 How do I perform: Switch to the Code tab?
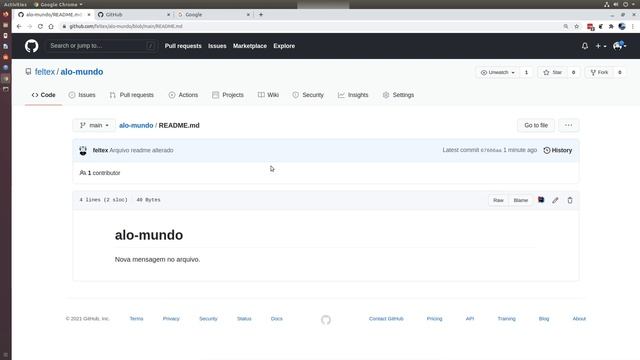43,95
